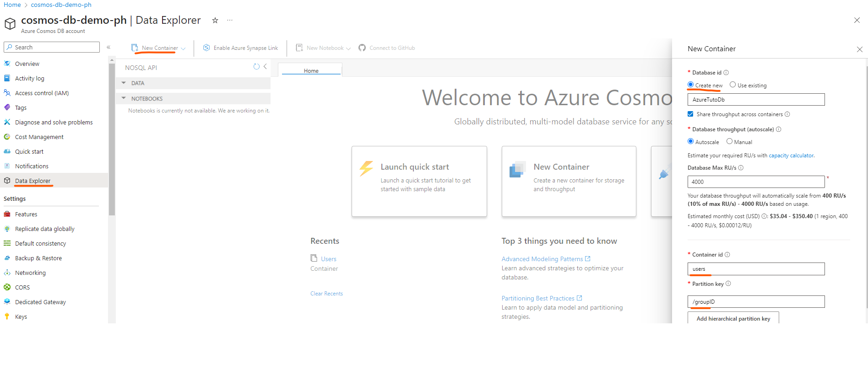This screenshot has height=386, width=868.
Task: Click Add hierarchical partition key button
Action: click(733, 318)
